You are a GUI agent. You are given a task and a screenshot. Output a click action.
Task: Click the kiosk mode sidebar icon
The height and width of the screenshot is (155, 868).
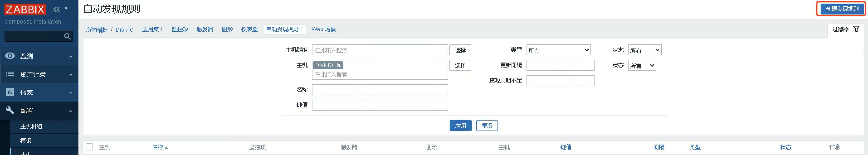pyautogui.click(x=68, y=10)
